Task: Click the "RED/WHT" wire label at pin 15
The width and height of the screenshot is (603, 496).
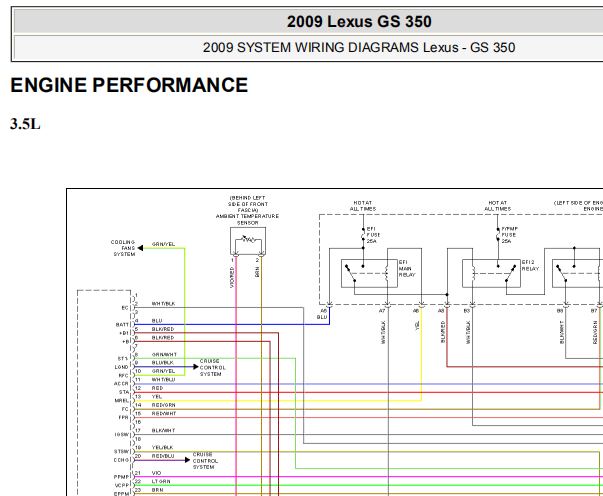Action: (x=164, y=414)
